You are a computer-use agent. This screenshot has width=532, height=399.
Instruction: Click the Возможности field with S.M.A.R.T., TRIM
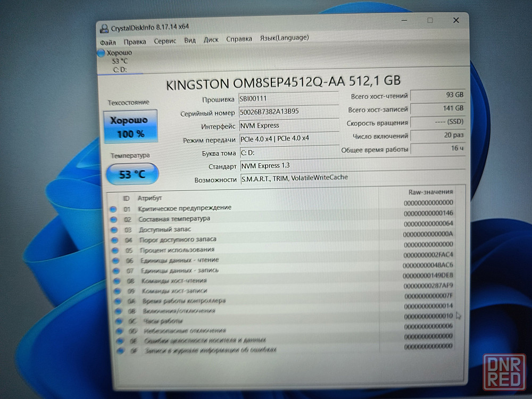click(x=353, y=178)
